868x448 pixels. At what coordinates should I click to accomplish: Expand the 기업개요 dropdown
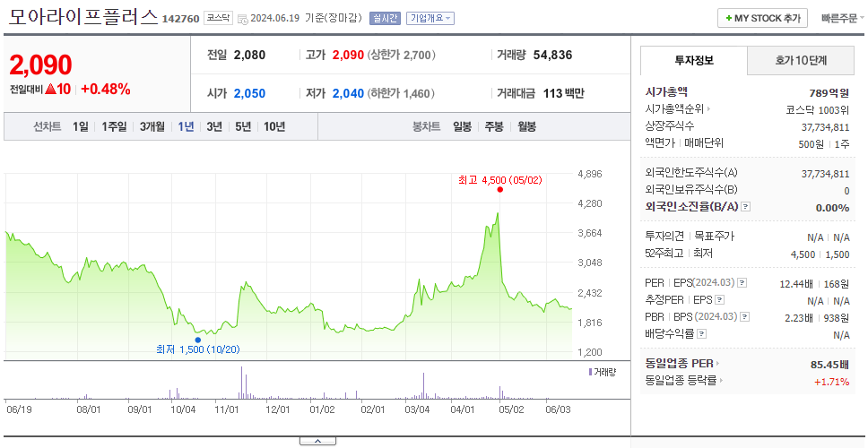click(430, 18)
